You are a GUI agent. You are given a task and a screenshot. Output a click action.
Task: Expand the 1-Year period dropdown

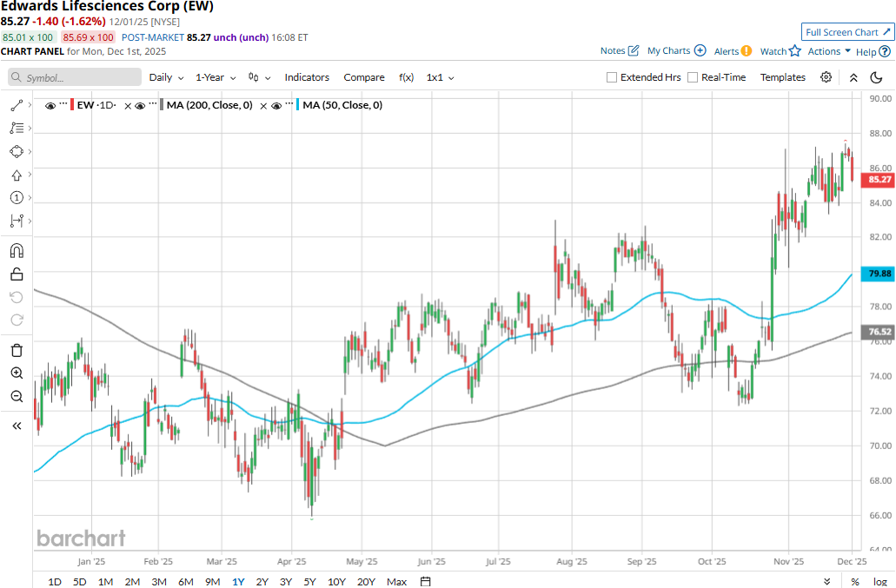(216, 77)
